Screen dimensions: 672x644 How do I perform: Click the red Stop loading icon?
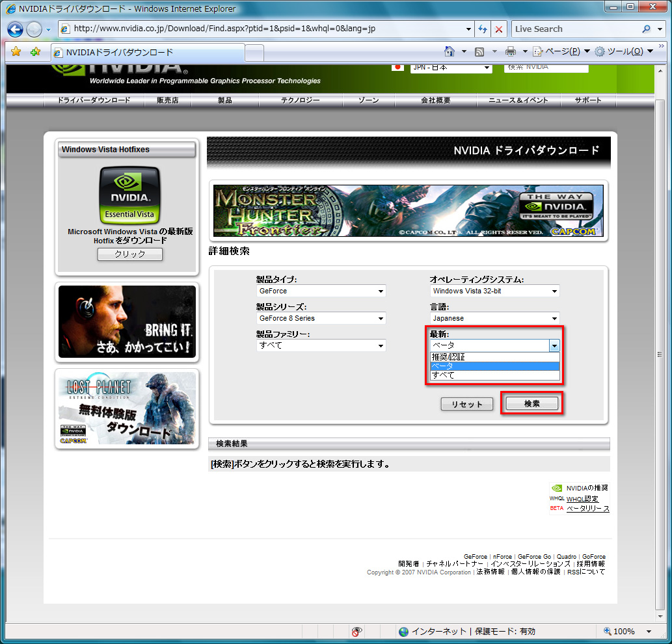coord(498,29)
